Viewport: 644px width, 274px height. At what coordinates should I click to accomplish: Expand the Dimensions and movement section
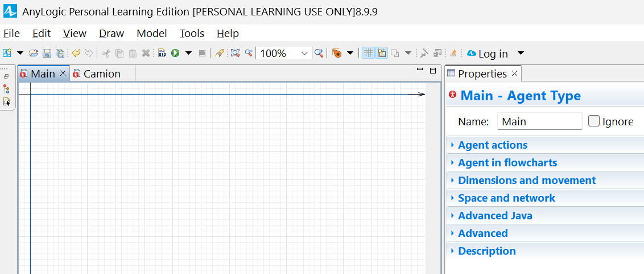click(x=545, y=180)
